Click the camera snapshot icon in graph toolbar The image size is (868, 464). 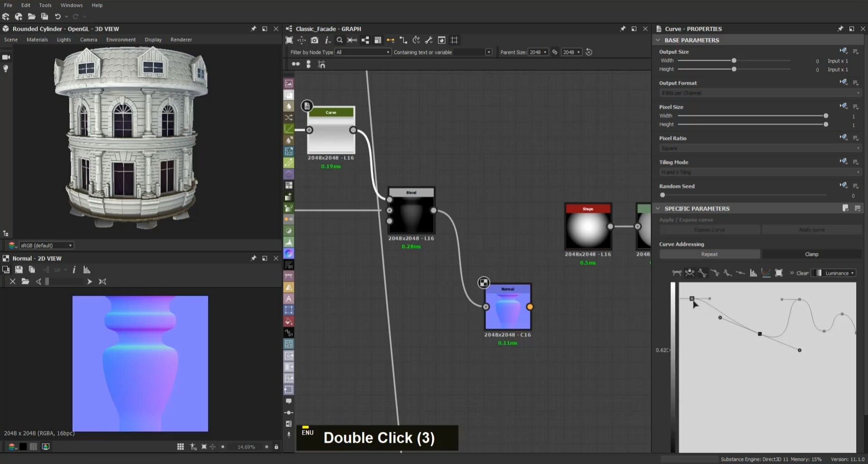(314, 40)
